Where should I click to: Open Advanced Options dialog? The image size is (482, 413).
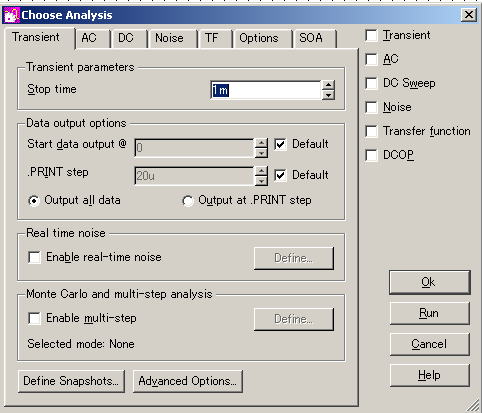[188, 381]
